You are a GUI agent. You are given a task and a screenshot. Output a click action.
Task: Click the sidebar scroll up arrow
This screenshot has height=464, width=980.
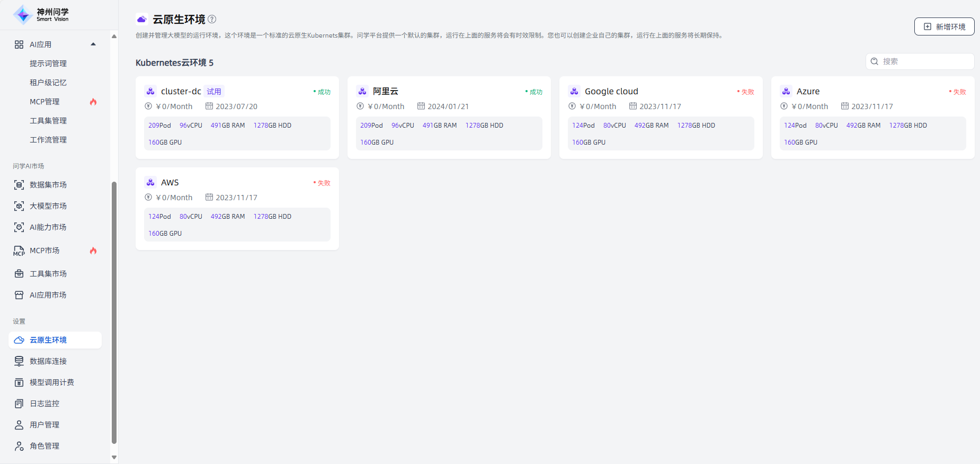[114, 36]
